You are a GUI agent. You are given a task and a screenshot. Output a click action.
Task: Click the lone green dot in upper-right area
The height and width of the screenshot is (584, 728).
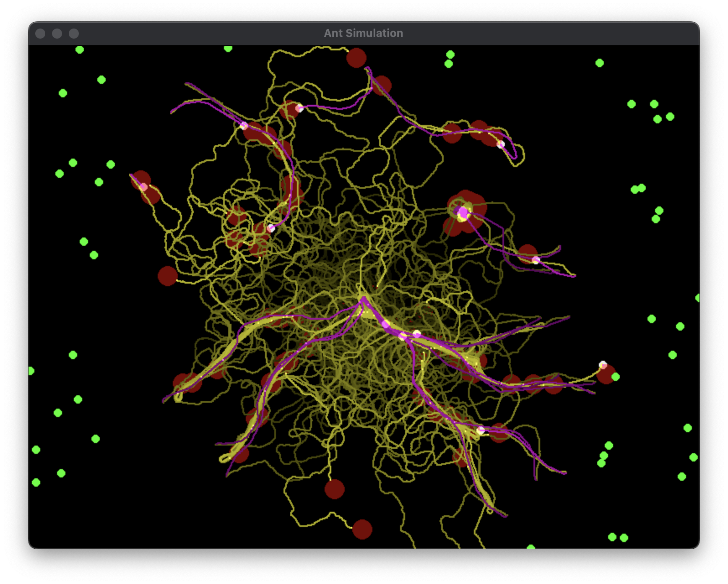[599, 63]
